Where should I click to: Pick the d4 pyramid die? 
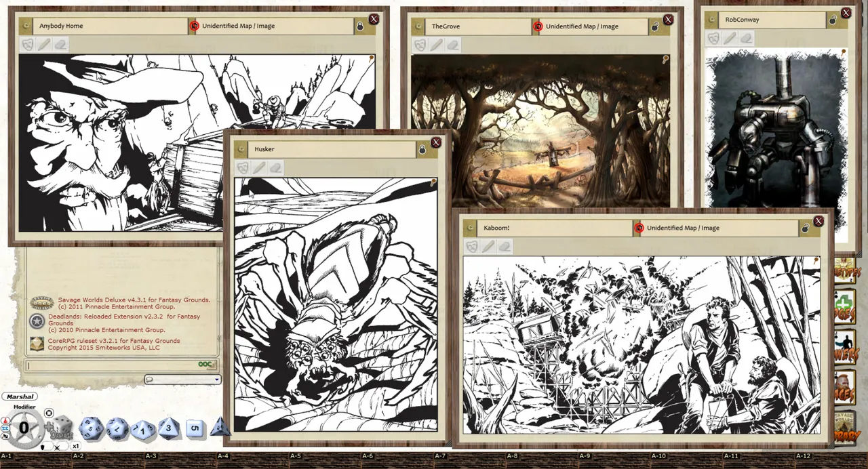point(220,427)
